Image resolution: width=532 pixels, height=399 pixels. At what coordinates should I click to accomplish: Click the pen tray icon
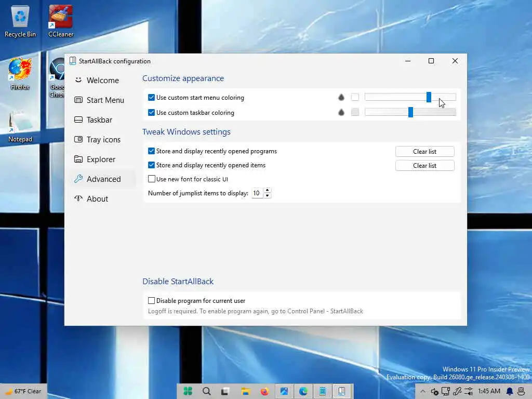point(457,391)
